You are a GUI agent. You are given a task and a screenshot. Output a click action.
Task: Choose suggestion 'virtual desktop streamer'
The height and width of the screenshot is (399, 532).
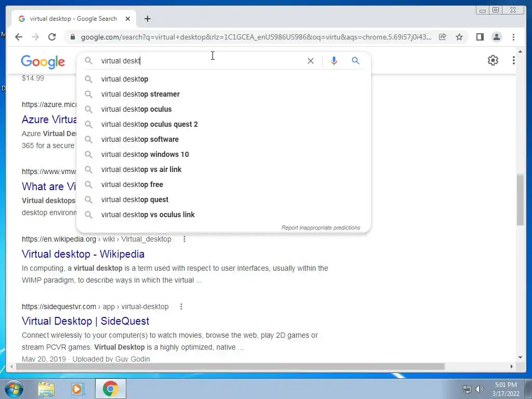tap(224, 94)
